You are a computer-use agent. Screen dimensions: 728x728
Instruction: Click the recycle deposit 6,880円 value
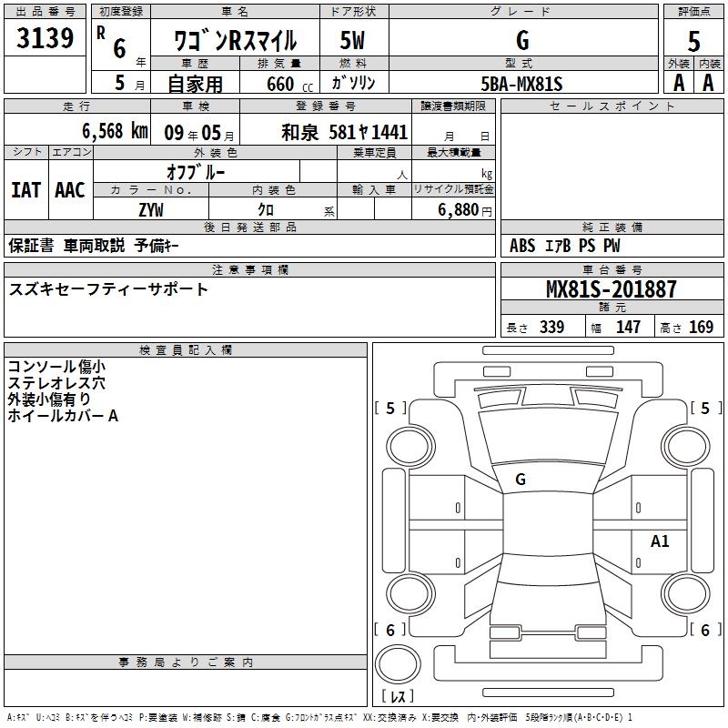(453, 210)
